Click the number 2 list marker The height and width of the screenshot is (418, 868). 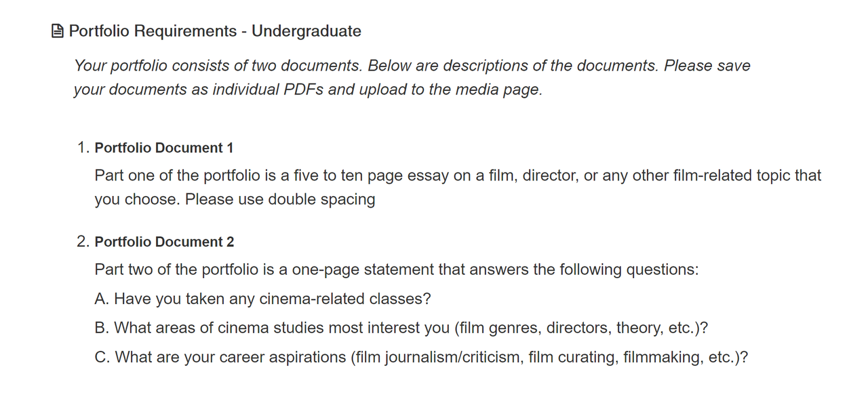pyautogui.click(x=83, y=242)
